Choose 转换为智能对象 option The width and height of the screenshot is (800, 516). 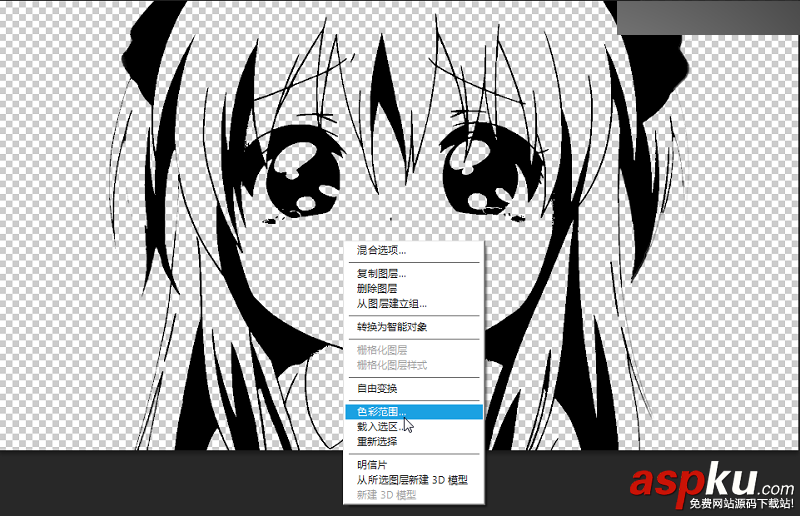413,327
